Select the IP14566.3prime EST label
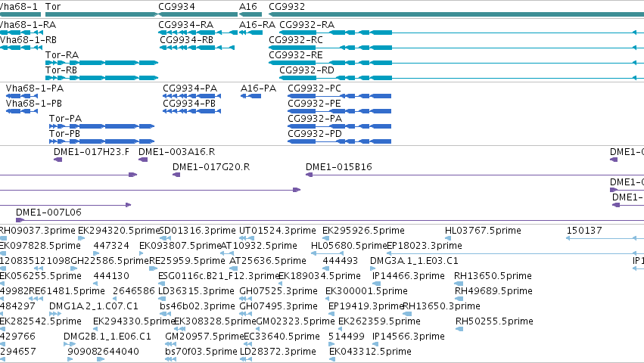The image size is (644, 363). [x=409, y=337]
